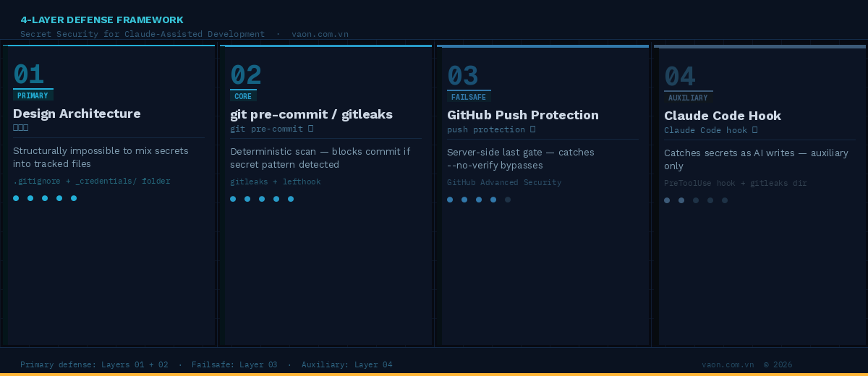Viewport: 868px width, 376px height.
Task: Click the large "04" layer number
Action: click(x=680, y=77)
